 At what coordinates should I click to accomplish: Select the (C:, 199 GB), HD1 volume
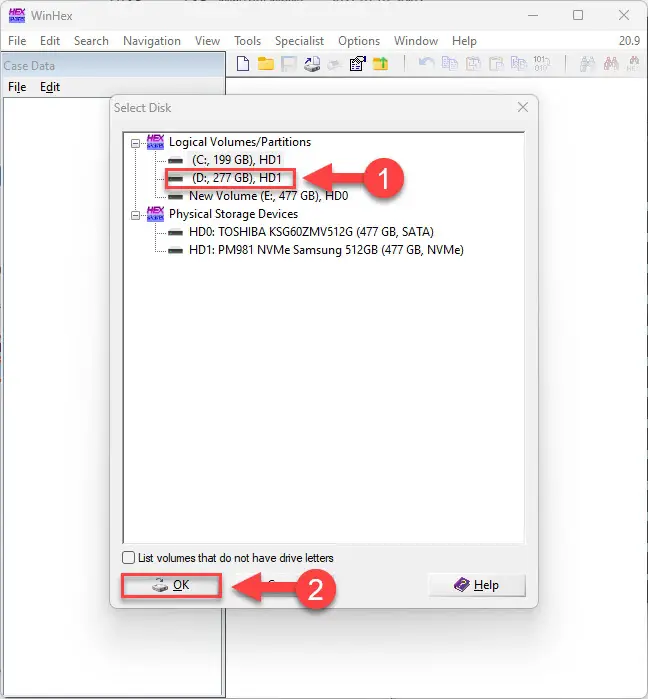237,160
